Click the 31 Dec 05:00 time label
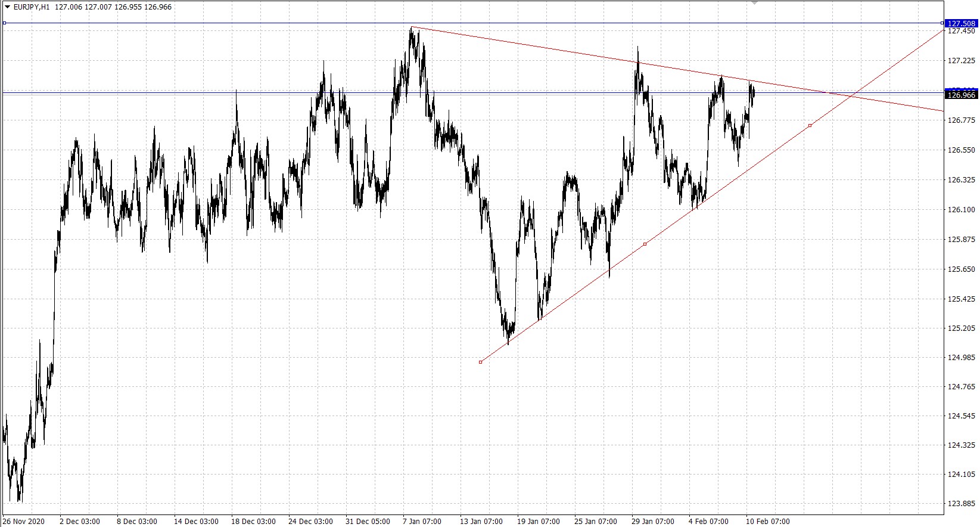Screen dimensions: 980x527 point(368,522)
